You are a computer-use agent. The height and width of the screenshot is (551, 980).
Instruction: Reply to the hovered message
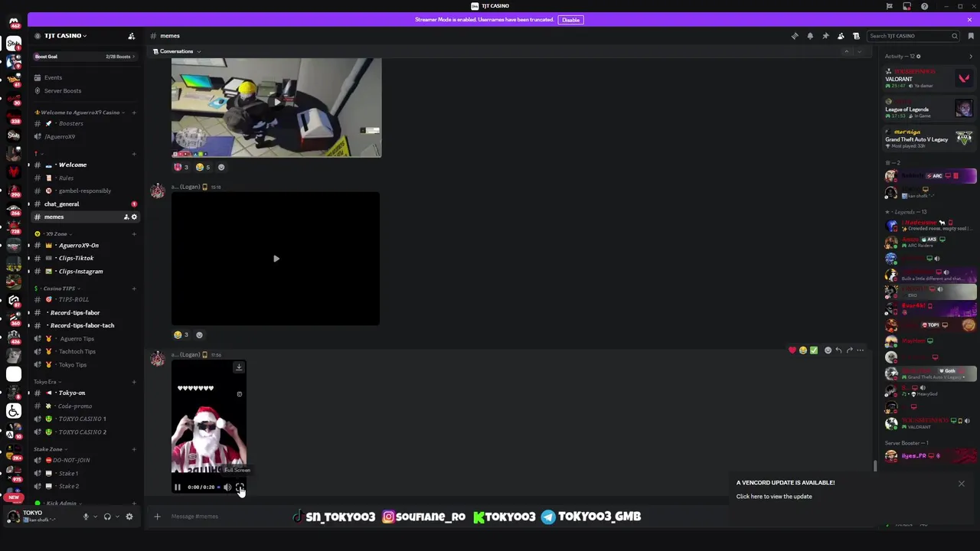click(838, 350)
